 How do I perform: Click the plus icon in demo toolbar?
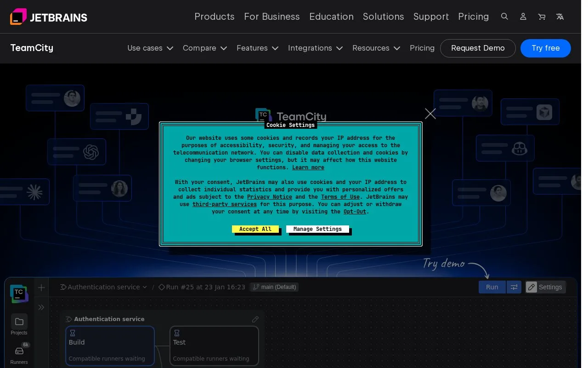[41, 287]
